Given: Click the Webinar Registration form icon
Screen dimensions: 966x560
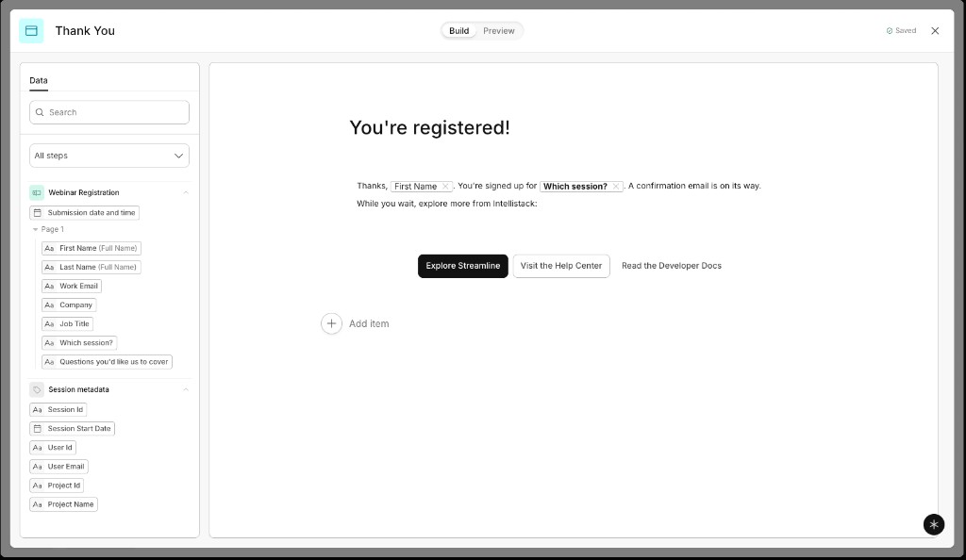Looking at the screenshot, I should tap(37, 192).
